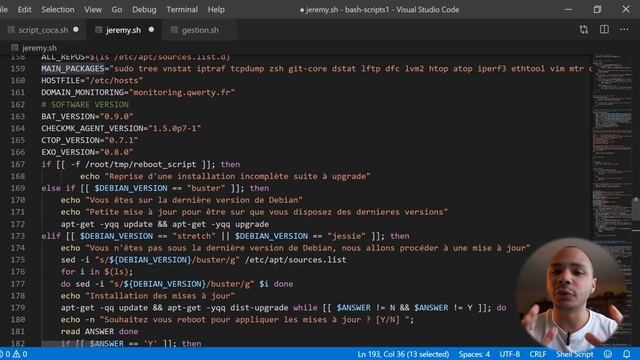Change the CRLF end of line sequence
The image size is (640, 360).
click(x=538, y=354)
